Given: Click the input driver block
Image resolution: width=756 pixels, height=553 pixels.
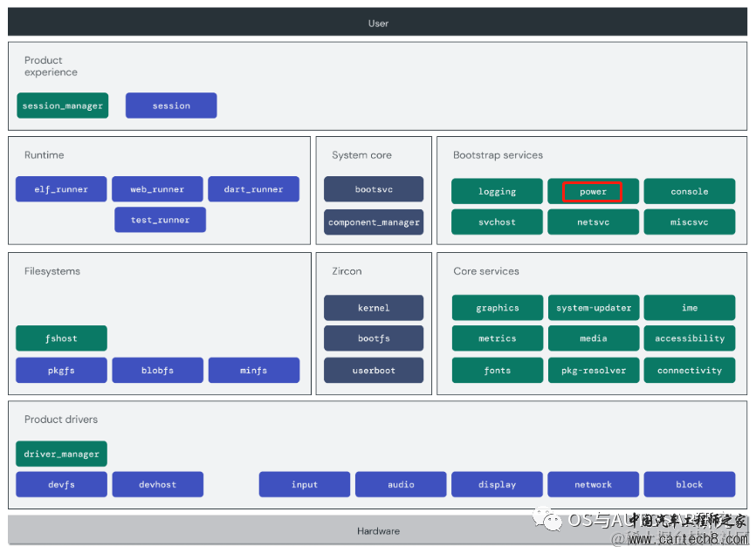Looking at the screenshot, I should pyautogui.click(x=304, y=484).
